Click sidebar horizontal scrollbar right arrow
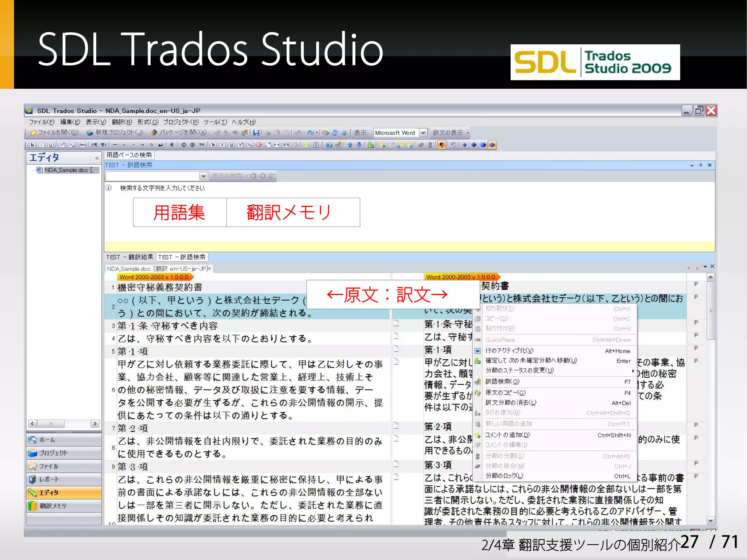Viewport: 747px width, 560px height. pos(95,424)
